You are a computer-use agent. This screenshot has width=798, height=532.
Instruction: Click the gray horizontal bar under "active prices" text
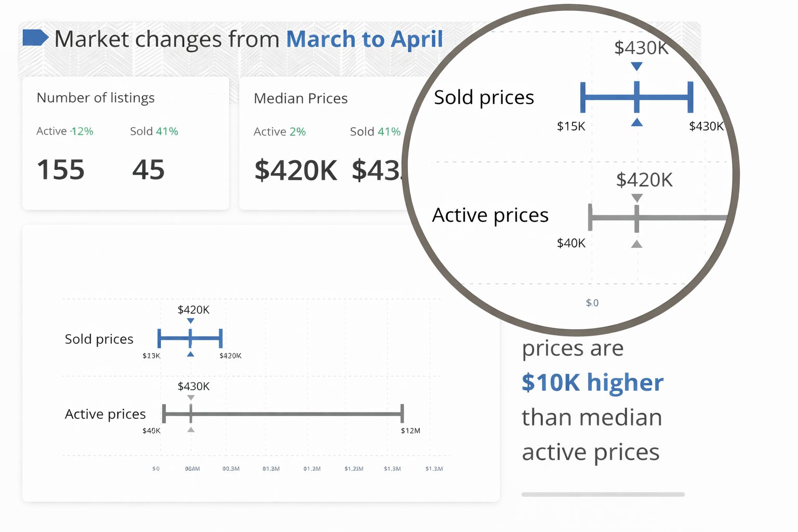click(x=603, y=495)
